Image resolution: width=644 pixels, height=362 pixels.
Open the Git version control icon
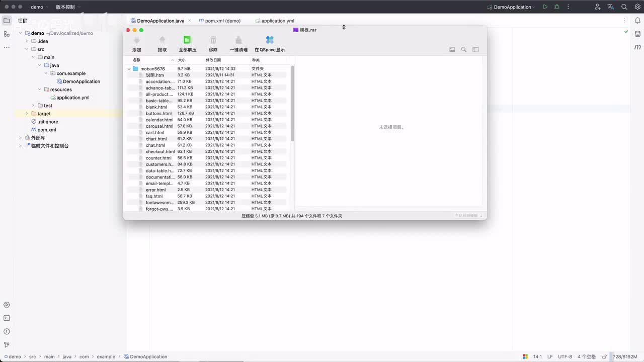tap(7, 345)
